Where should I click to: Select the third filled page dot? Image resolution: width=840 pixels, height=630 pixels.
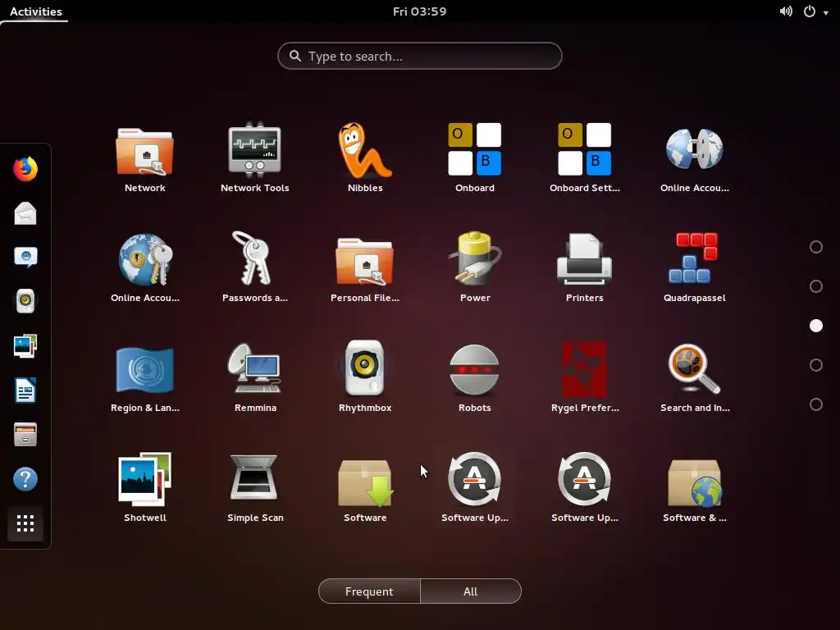pyautogui.click(x=816, y=326)
